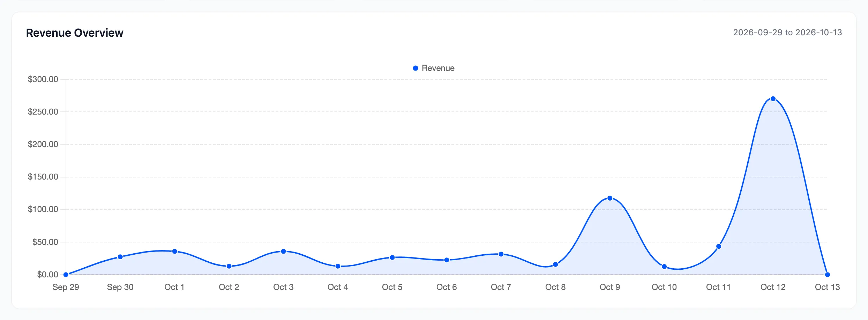868x320 pixels.
Task: Click the Oct 12 peak data point
Action: (x=773, y=99)
